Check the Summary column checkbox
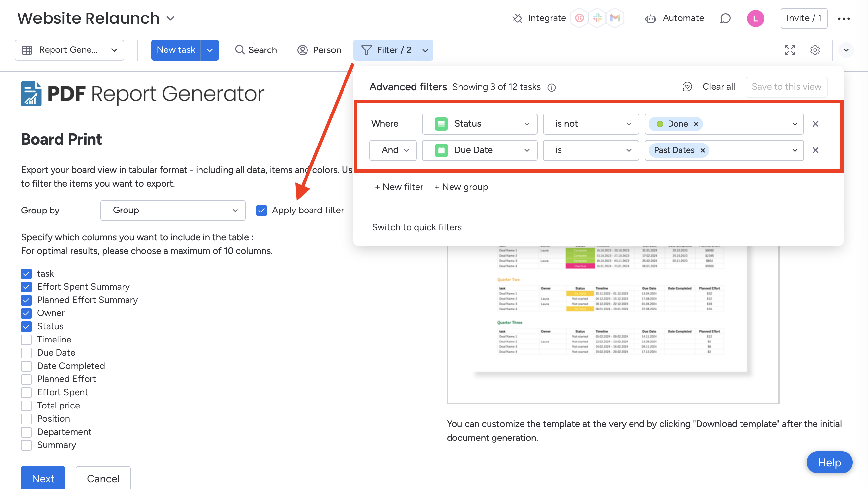 [26, 445]
